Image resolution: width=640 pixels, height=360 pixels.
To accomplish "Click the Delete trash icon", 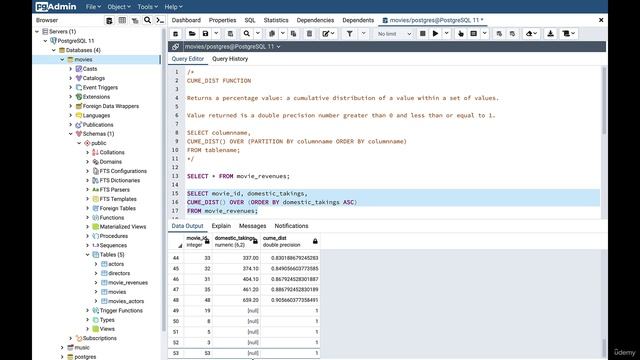I will (309, 34).
